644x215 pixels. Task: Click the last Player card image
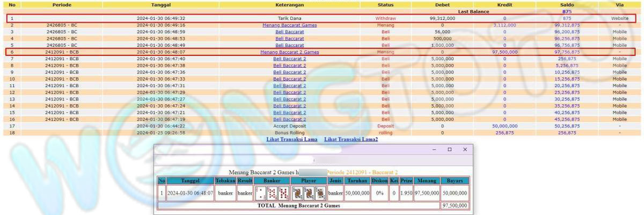pos(320,193)
